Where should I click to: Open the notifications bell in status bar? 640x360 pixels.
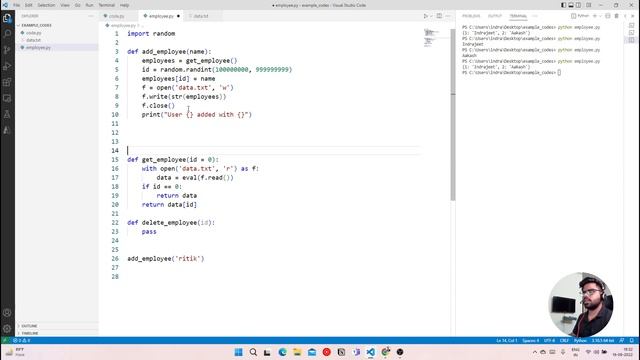point(632,340)
